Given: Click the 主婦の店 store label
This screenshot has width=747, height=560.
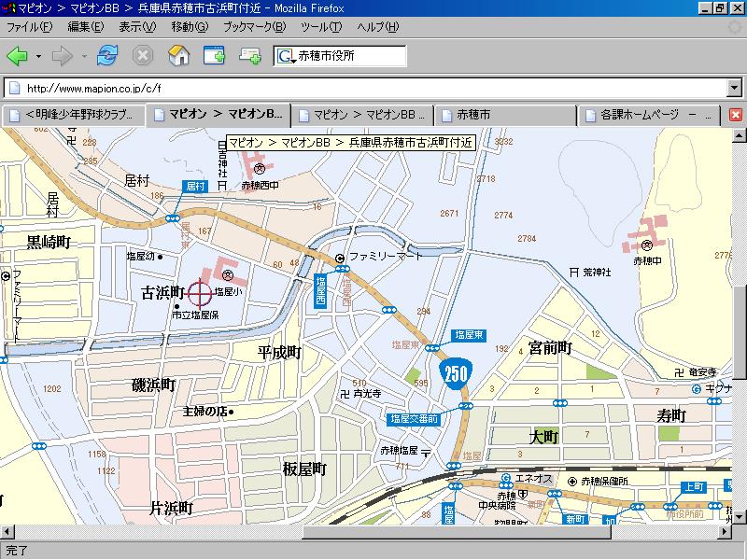Looking at the screenshot, I should click(205, 411).
